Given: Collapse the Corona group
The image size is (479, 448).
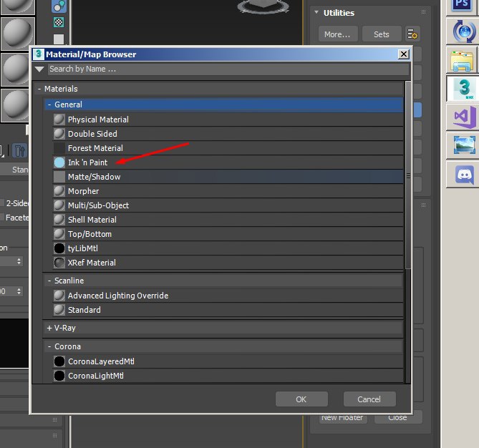Looking at the screenshot, I should [x=49, y=346].
